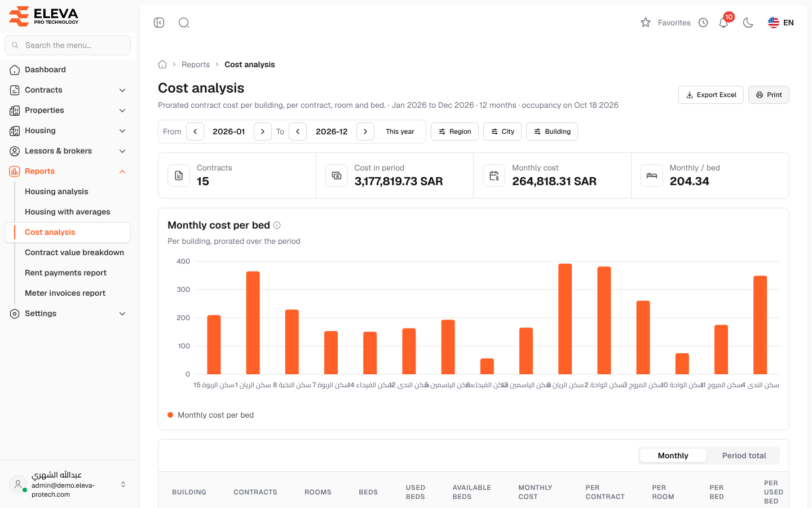Click the Monthly cost calendar icon
The width and height of the screenshot is (812, 508).
(494, 176)
